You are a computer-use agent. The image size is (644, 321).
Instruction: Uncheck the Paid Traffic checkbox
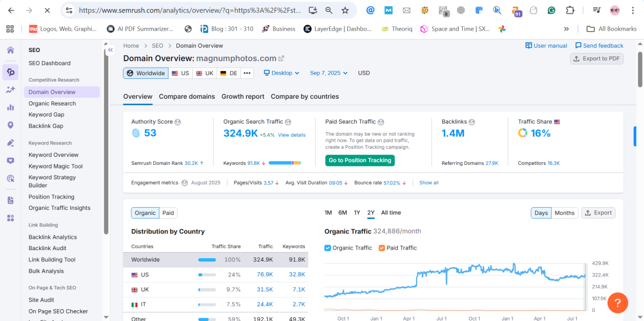[x=382, y=248]
